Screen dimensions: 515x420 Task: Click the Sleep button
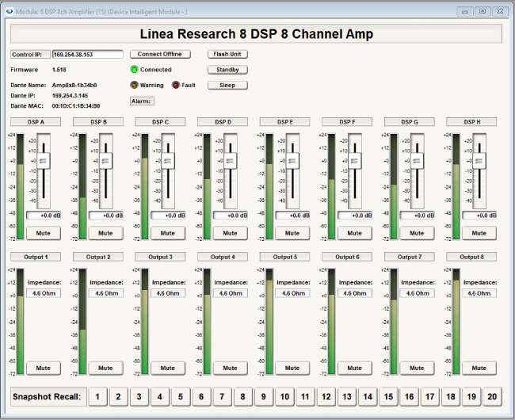click(x=227, y=85)
